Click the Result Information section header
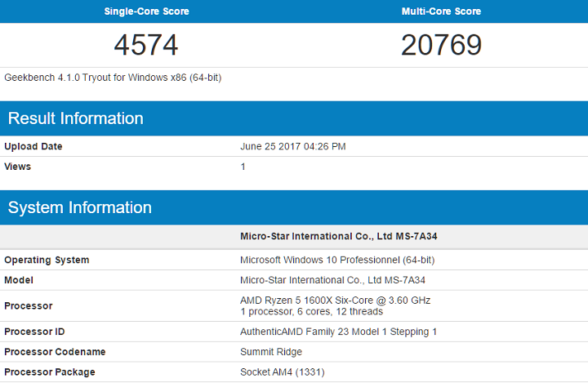This screenshot has width=588, height=383. tap(76, 118)
